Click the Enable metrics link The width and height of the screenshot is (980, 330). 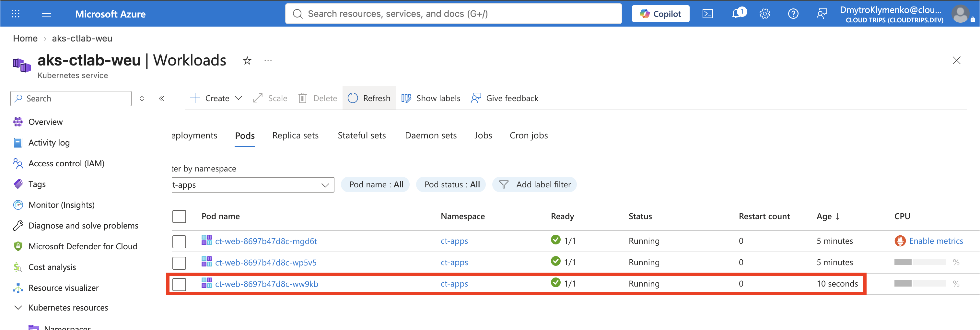tap(936, 241)
